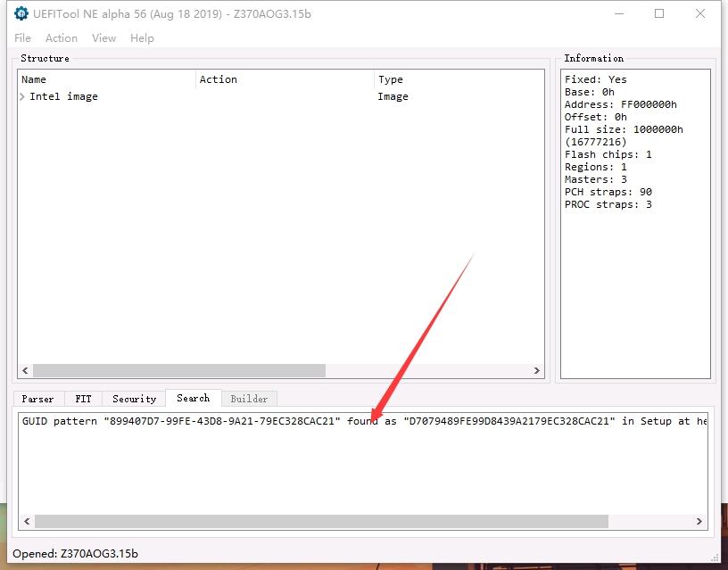
Task: Click 'Flash chips: 1' information line
Action: coord(608,154)
